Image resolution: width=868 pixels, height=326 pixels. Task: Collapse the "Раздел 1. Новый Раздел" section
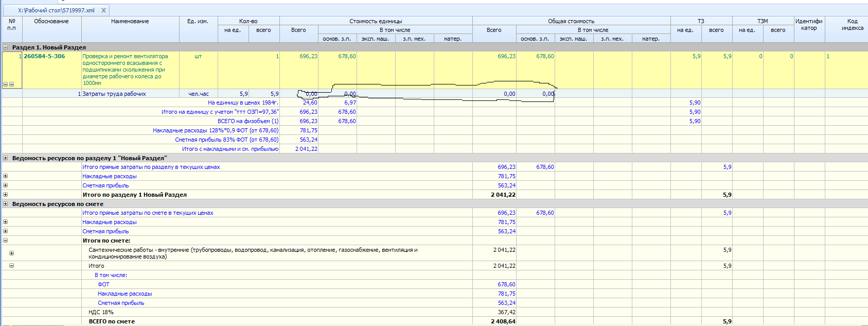(6, 47)
